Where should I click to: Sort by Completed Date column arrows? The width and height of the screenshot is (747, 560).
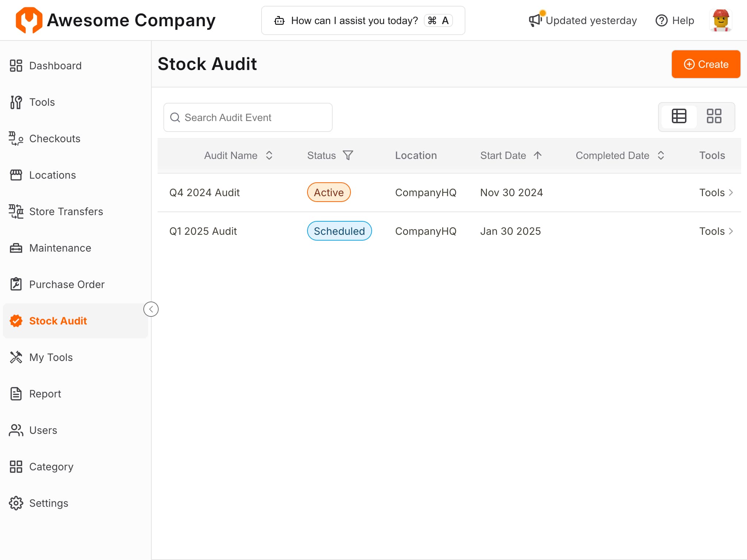[x=661, y=155]
